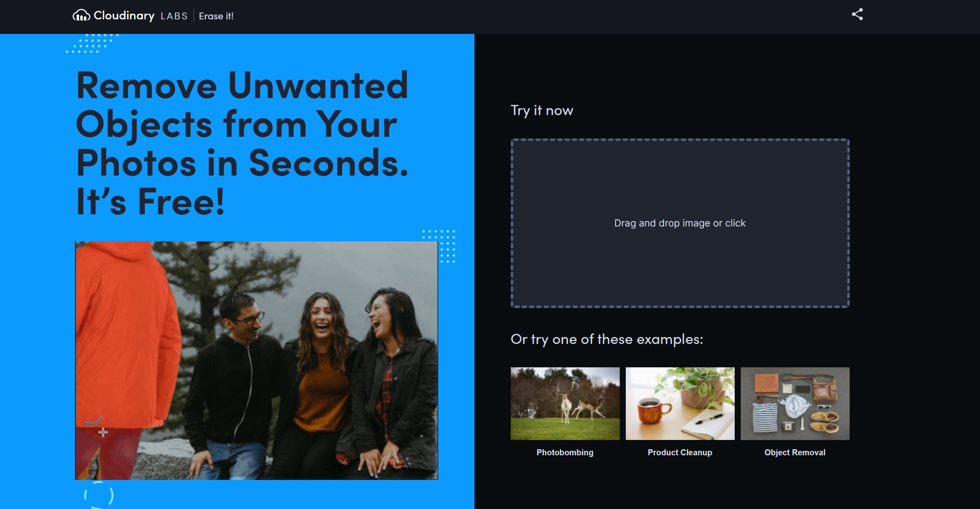Image resolution: width=980 pixels, height=509 pixels.
Task: Open the Photobombing deer example thumbnail
Action: coord(565,403)
